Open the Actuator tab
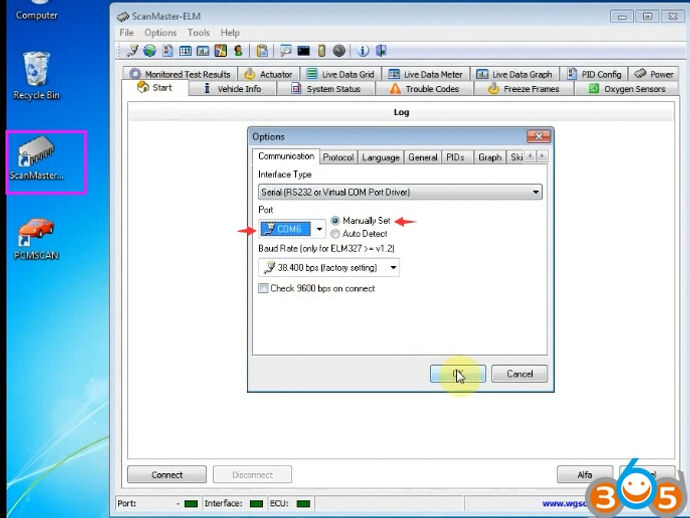This screenshot has width=690, height=518. 268,74
